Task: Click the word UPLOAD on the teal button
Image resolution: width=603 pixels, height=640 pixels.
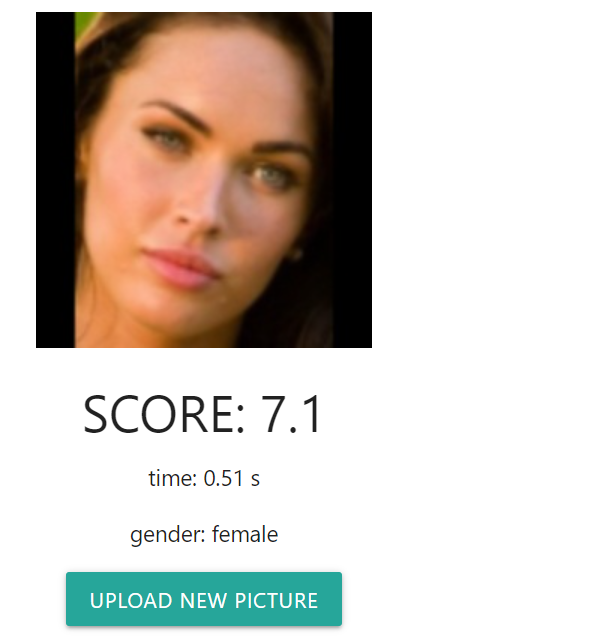Action: point(131,600)
